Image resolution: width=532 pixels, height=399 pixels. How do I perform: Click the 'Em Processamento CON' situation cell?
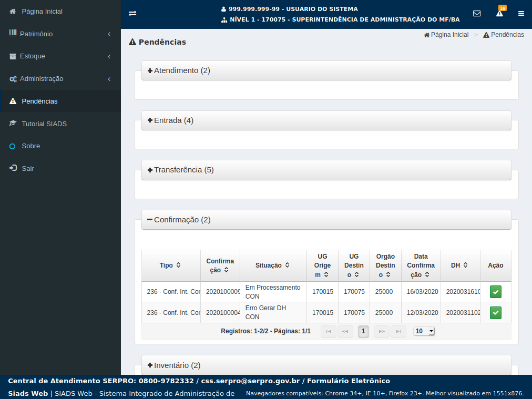coord(273,292)
